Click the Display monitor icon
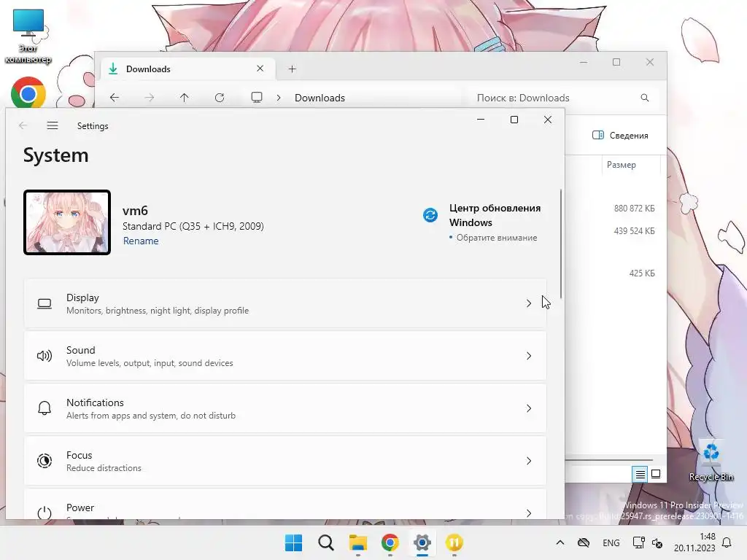Screen dimensions: 747x560 [44, 304]
